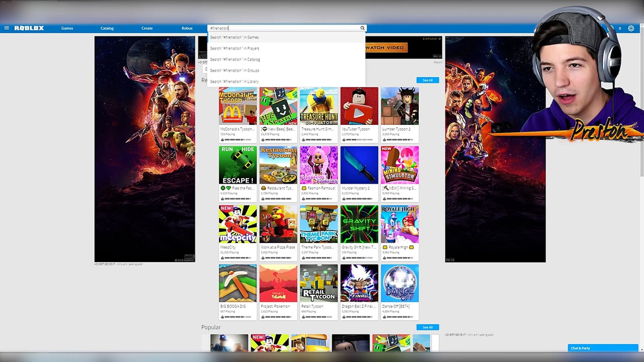
Task: Open Restaurant Tycoon game thumbnail
Action: (278, 165)
